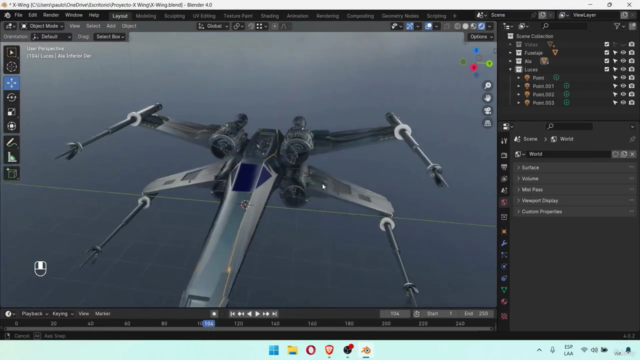
Task: Open the Tool properties tab
Action: [504, 141]
